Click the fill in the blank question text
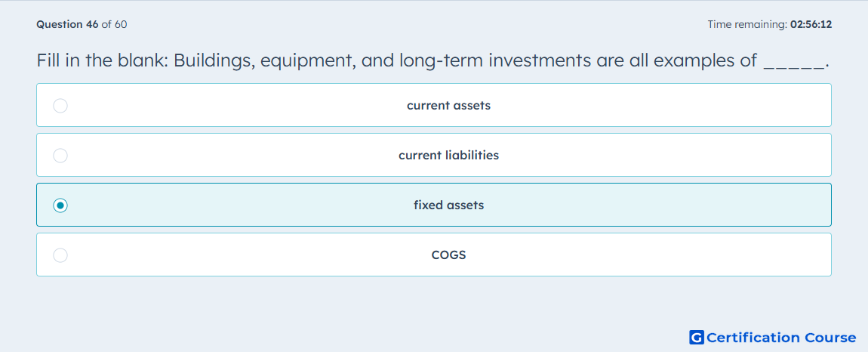 pos(432,60)
